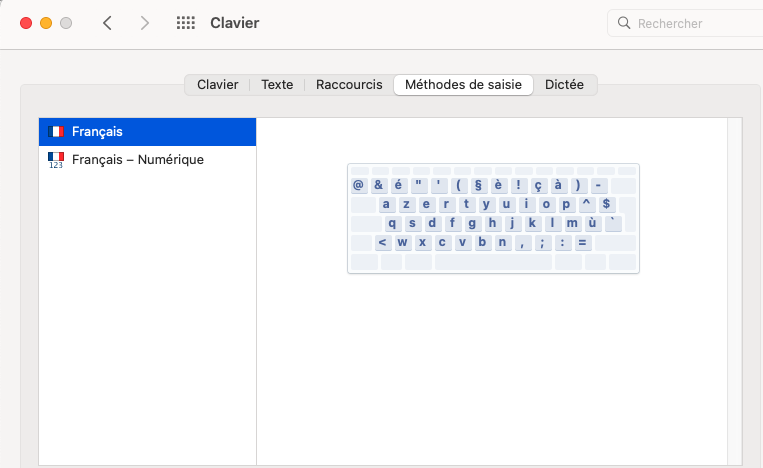The height and width of the screenshot is (468, 763).
Task: Select the Raccourcis tab
Action: pyautogui.click(x=349, y=85)
